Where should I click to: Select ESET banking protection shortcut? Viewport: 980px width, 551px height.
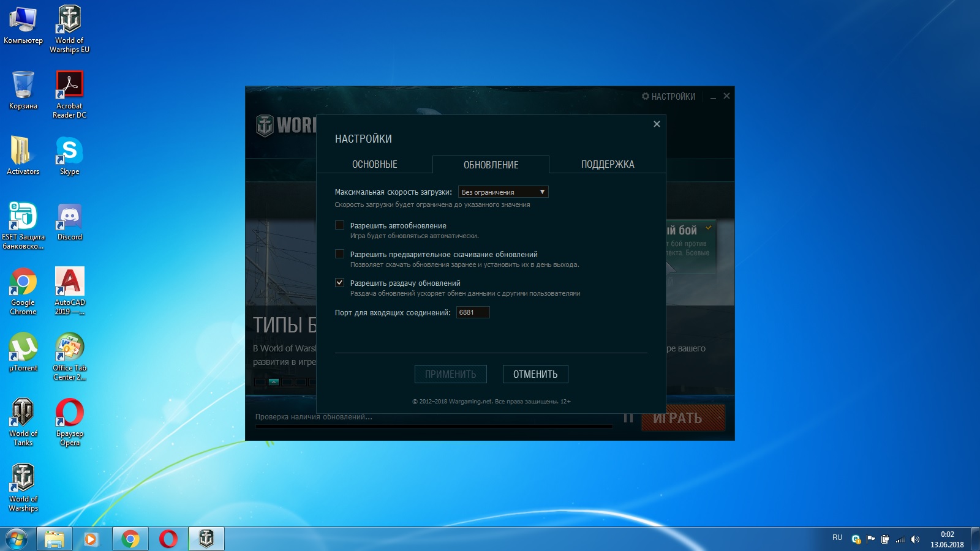[23, 225]
